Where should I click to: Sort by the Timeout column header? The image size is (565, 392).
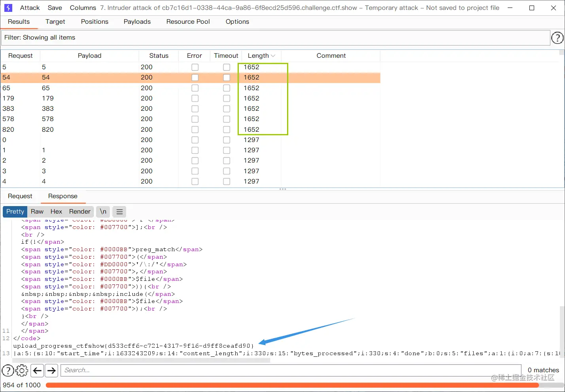coord(226,56)
